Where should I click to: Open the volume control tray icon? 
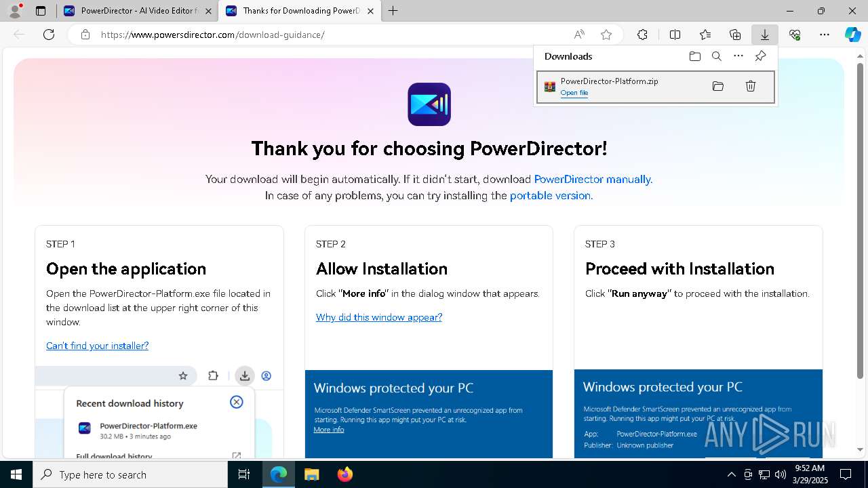point(781,474)
